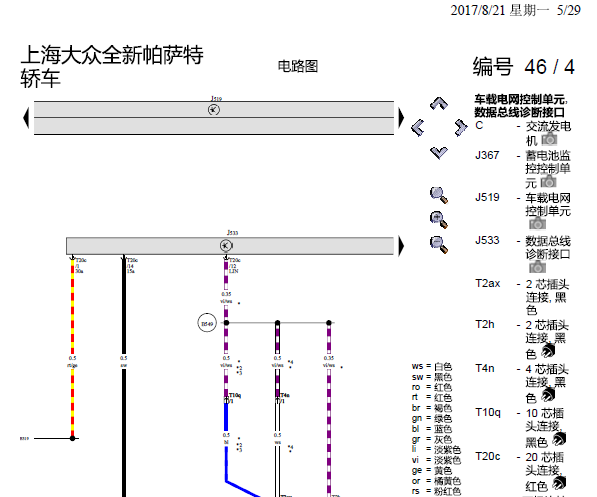Screen dimensions: 597x497
Task: Click the plain magnifier (fit view) icon
Action: [439, 195]
